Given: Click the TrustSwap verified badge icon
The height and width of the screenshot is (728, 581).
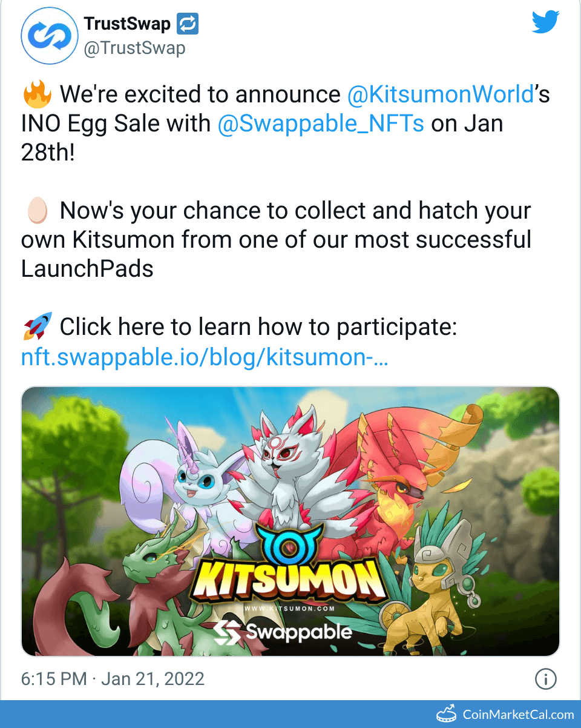Looking at the screenshot, I should (x=188, y=24).
